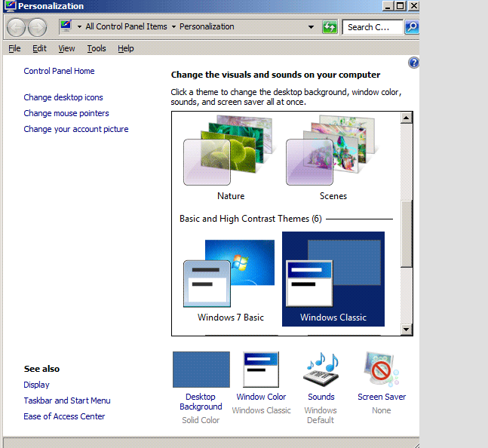Click the Forward navigation arrow
Screen dimensions: 488x448
click(38, 27)
